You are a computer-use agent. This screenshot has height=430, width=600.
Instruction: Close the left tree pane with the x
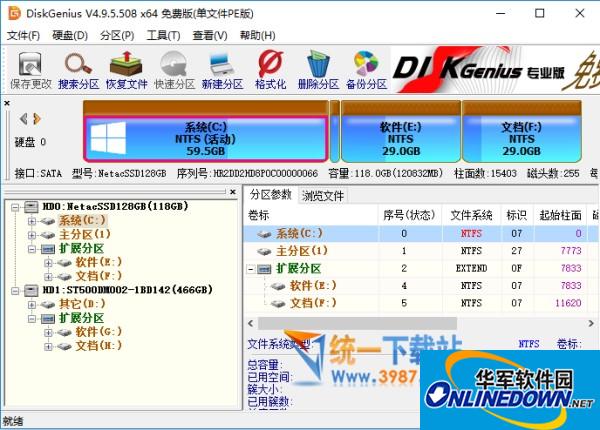point(233,192)
